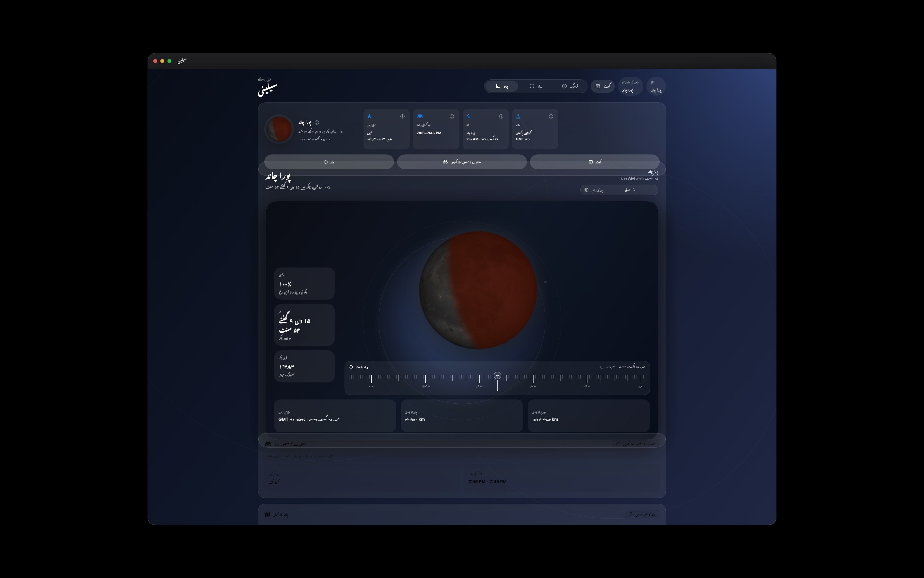Click the rotation icon beside -68.4°

click(x=601, y=367)
